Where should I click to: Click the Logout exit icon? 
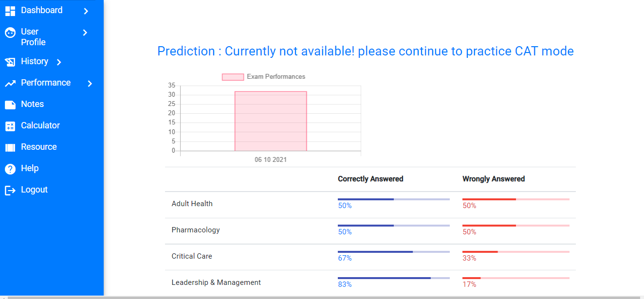coord(10,190)
